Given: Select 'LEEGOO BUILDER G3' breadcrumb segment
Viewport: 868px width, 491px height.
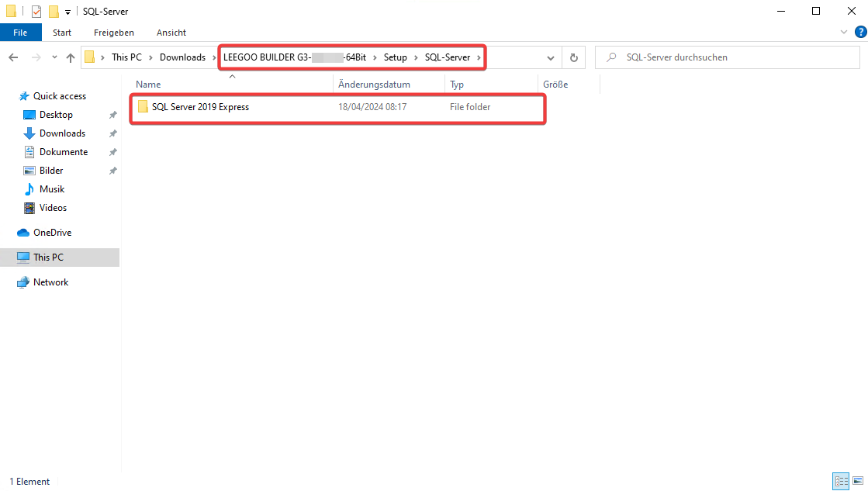Looking at the screenshot, I should 295,57.
